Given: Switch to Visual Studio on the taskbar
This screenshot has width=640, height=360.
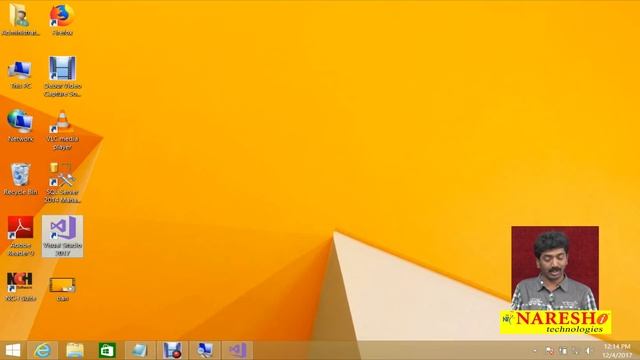Looking at the screenshot, I should point(237,350).
